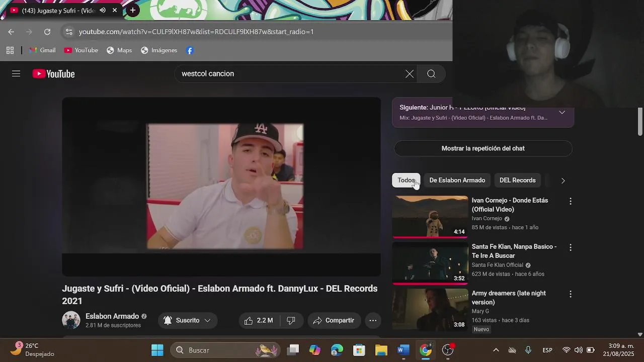This screenshot has width=644, height=362.
Task: Go back to the previous page
Action: pyautogui.click(x=11, y=32)
